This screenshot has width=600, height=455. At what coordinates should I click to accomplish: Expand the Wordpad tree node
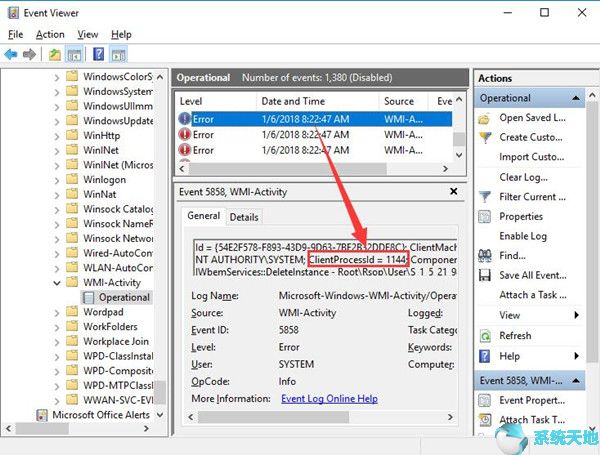pyautogui.click(x=57, y=312)
